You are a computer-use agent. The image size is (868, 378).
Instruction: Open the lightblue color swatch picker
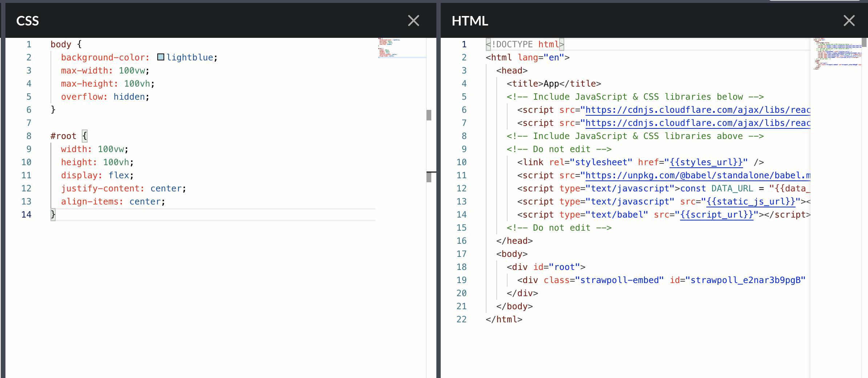click(161, 57)
